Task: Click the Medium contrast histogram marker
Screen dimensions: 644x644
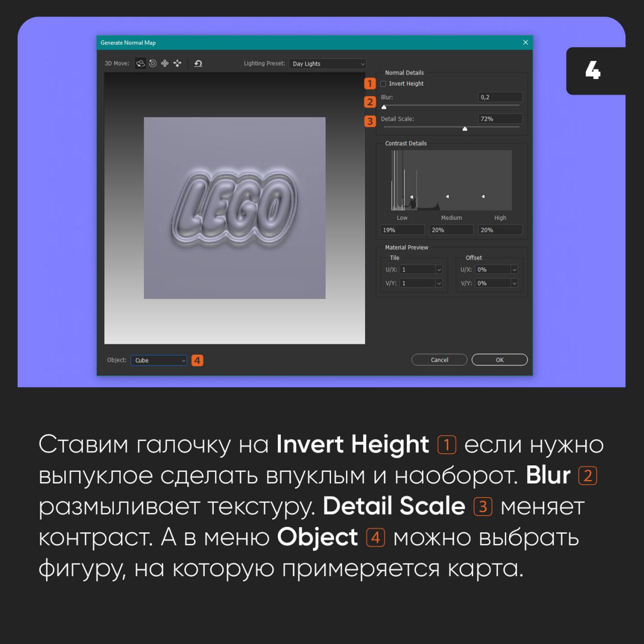Action: click(x=447, y=197)
